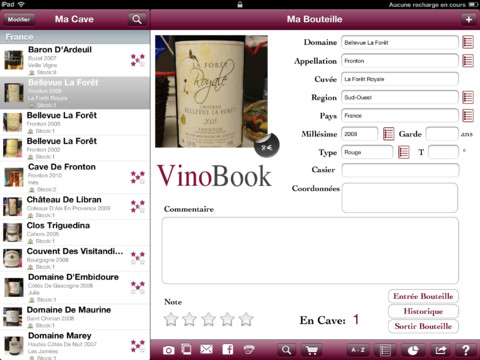The image size is (480, 360).
Task: Select Château De Libran row
Action: click(x=75, y=207)
